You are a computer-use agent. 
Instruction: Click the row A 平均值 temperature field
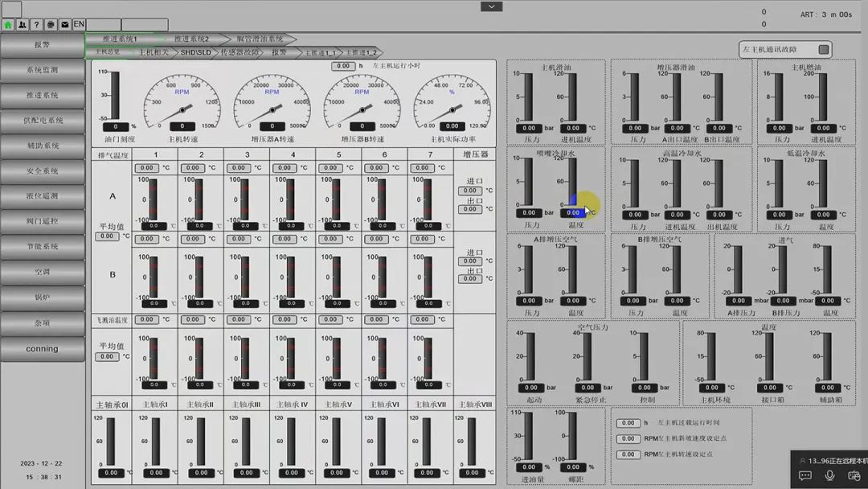107,236
